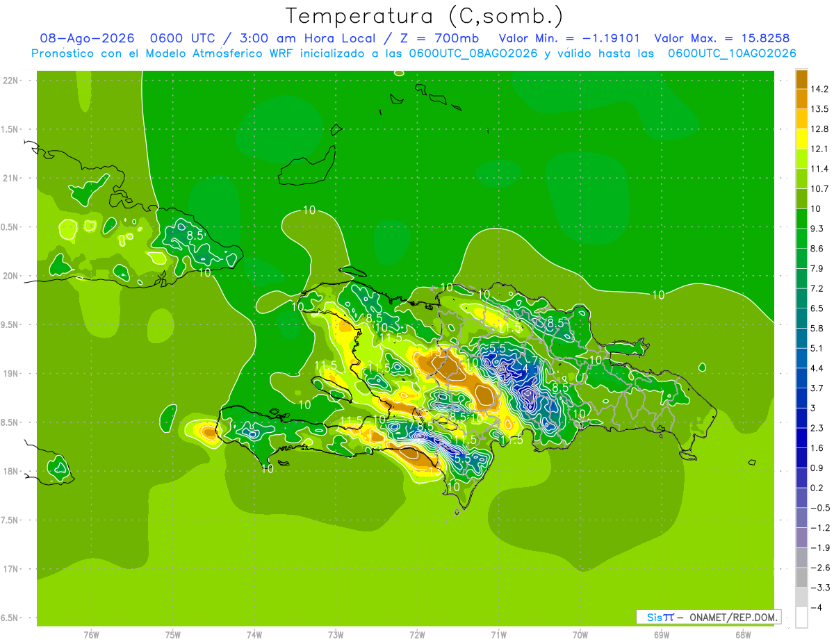The image size is (834, 644).
Task: Click the '20N' latitude axis label
Action: click(x=10, y=276)
